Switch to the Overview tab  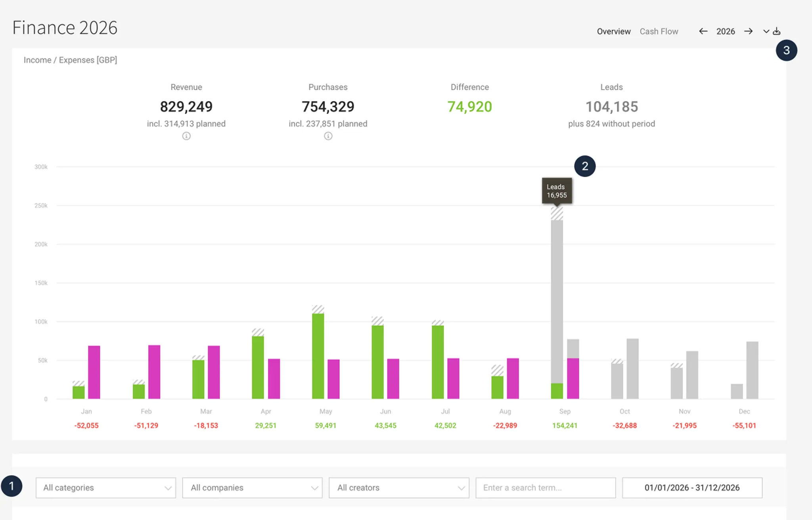[613, 31]
